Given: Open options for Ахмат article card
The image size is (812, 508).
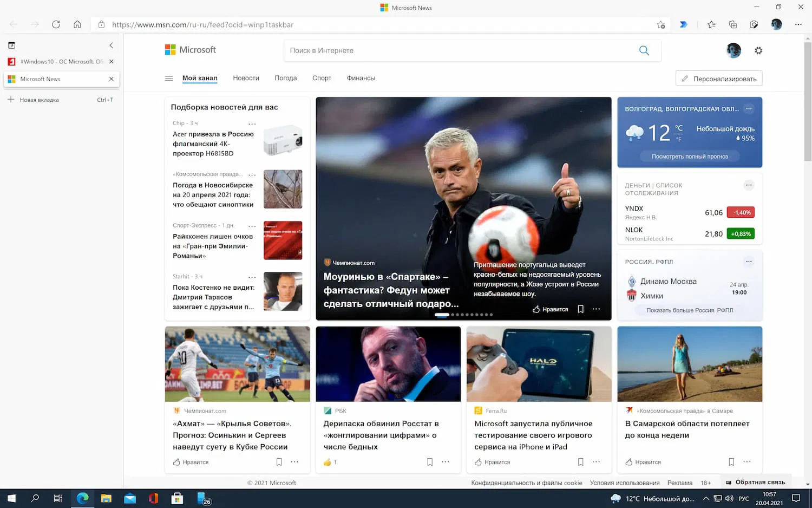Looking at the screenshot, I should [294, 462].
